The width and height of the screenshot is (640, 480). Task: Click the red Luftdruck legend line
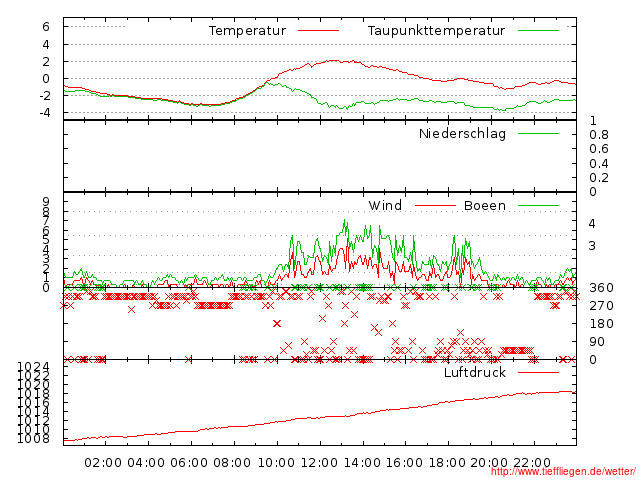[x=538, y=372]
